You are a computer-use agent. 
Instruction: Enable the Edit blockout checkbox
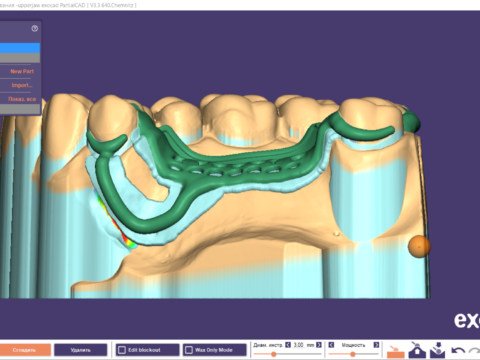122,350
